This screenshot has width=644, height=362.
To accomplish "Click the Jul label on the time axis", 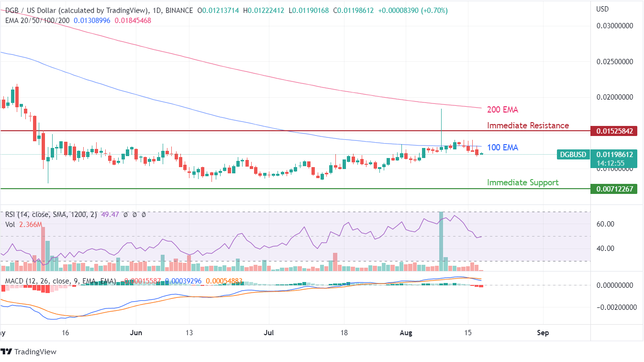I will 268,333.
